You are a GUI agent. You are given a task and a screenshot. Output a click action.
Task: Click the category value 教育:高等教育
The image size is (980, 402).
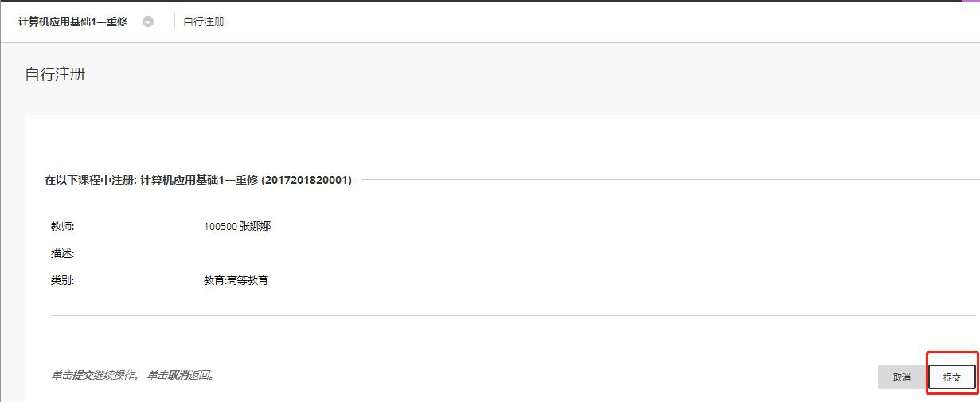coord(236,280)
